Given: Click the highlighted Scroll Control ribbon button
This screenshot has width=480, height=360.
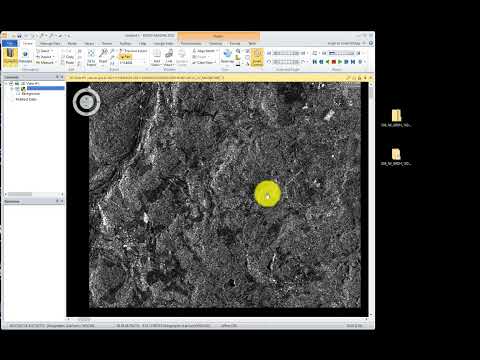Looking at the screenshot, I should coord(257,57).
